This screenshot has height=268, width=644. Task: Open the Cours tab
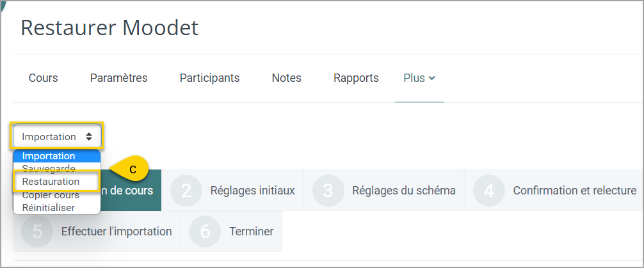tap(43, 78)
